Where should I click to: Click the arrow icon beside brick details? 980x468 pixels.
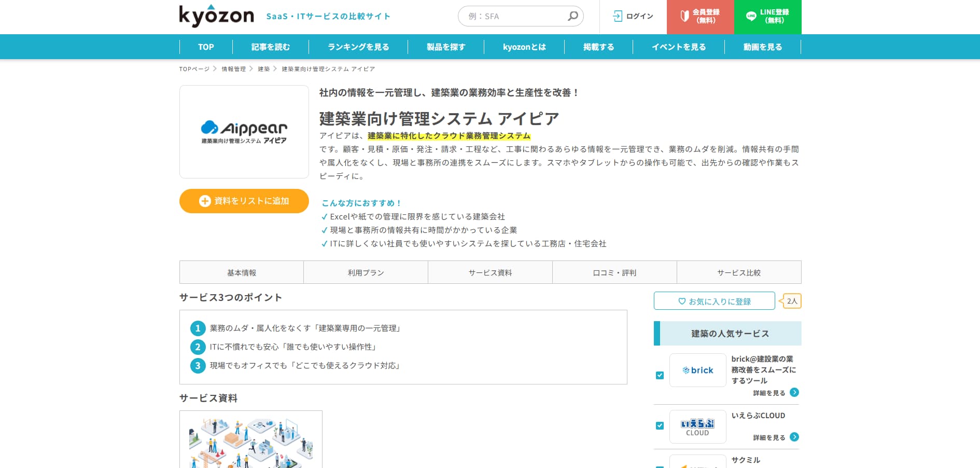point(794,393)
